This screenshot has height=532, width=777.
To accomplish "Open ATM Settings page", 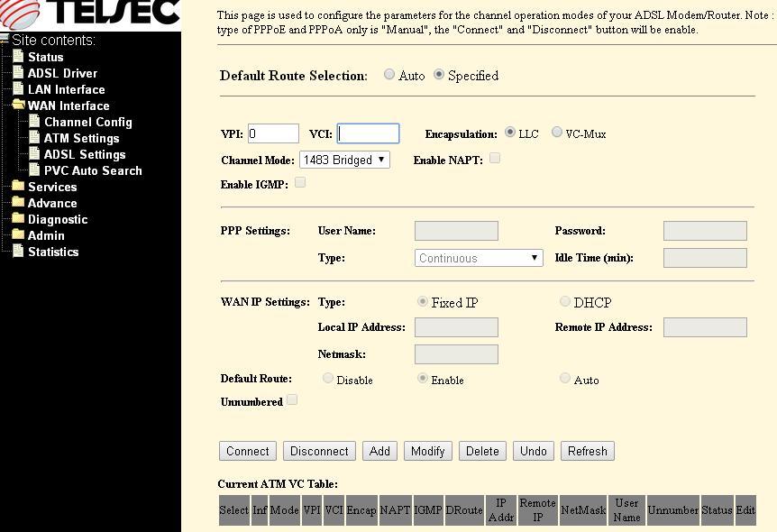I will [82, 138].
